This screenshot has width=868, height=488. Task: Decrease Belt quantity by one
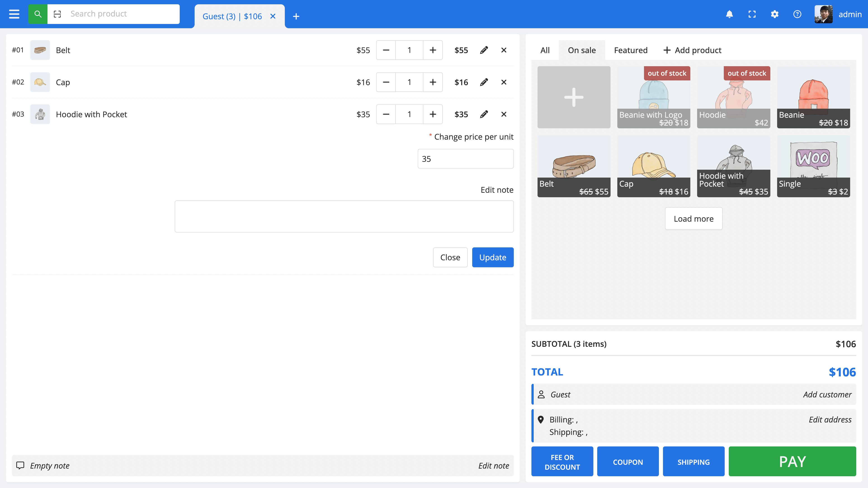(386, 50)
